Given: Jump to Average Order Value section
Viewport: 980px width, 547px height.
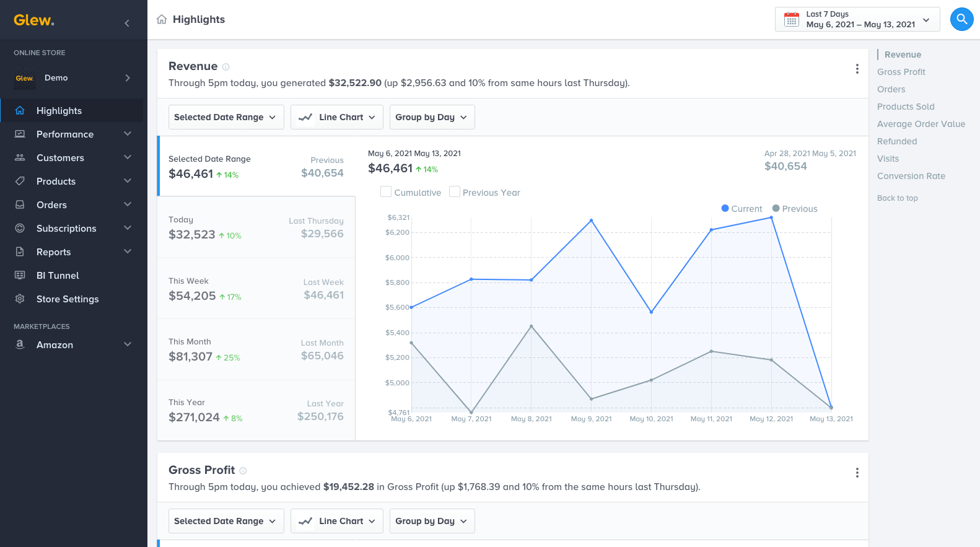Looking at the screenshot, I should coord(921,124).
